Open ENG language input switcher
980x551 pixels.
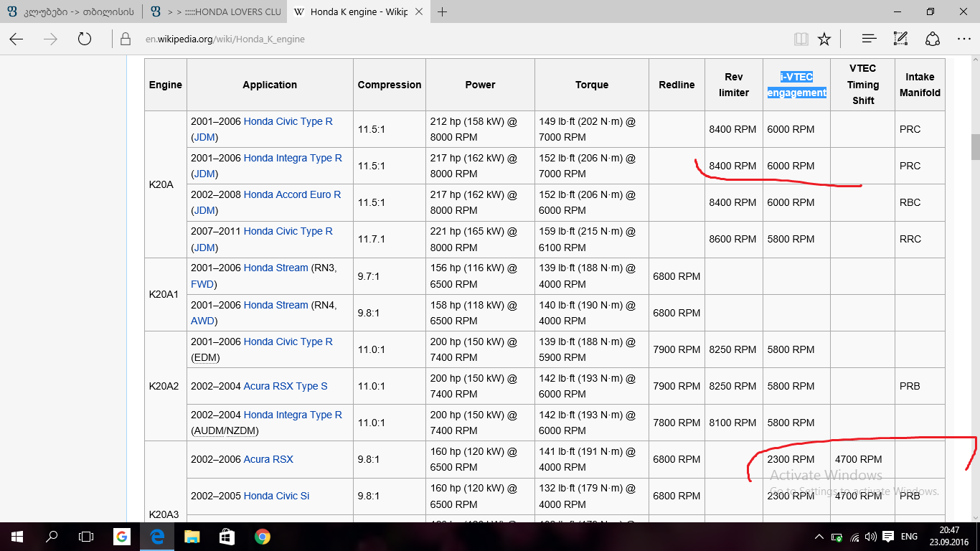coord(909,537)
